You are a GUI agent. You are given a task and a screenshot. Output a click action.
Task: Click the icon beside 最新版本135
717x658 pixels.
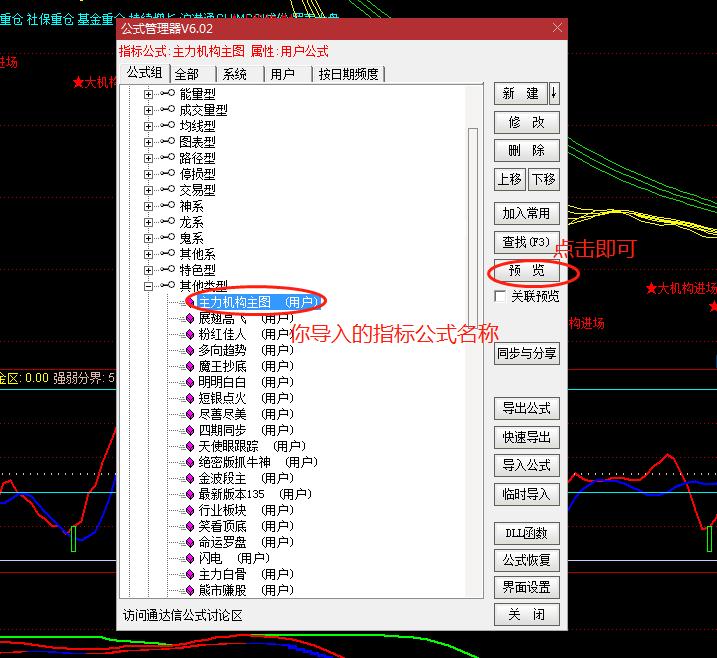(x=189, y=494)
